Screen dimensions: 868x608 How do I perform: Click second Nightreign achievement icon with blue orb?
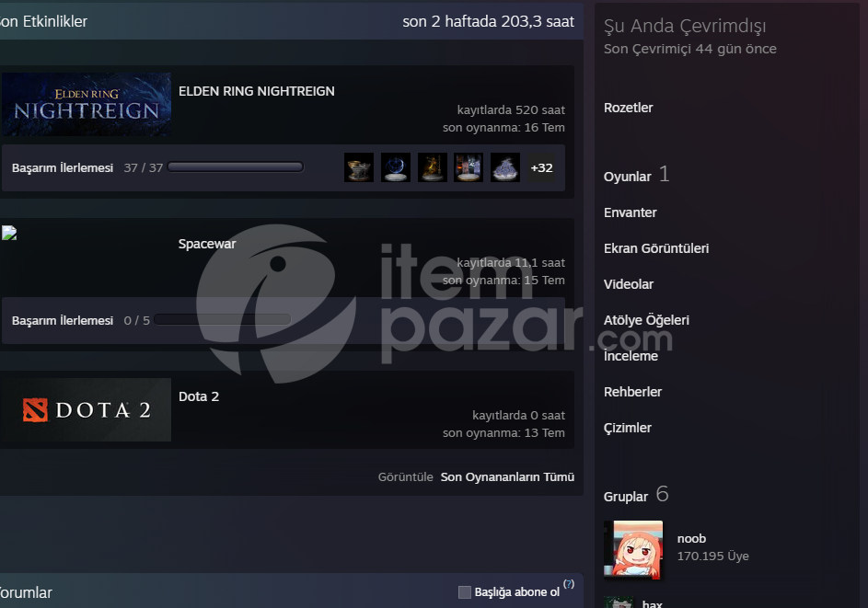pyautogui.click(x=396, y=167)
